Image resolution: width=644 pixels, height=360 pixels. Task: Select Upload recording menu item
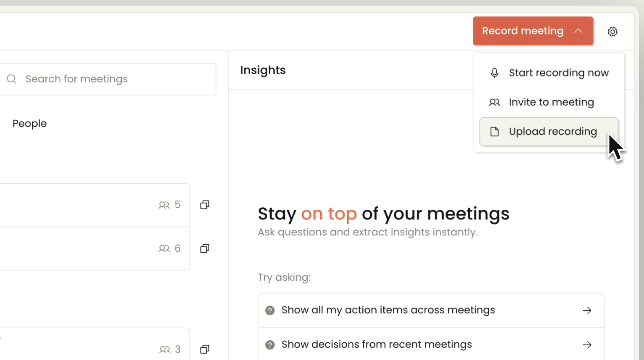tap(549, 132)
